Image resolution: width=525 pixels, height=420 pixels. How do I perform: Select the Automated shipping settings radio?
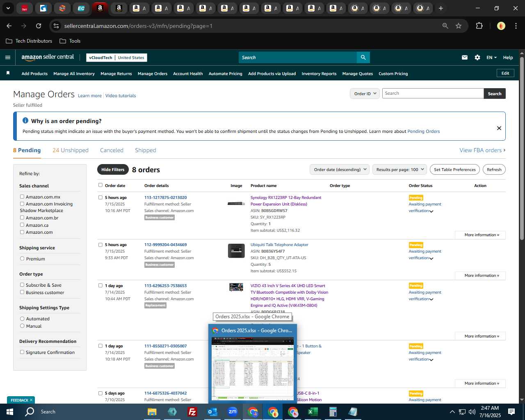(x=22, y=319)
